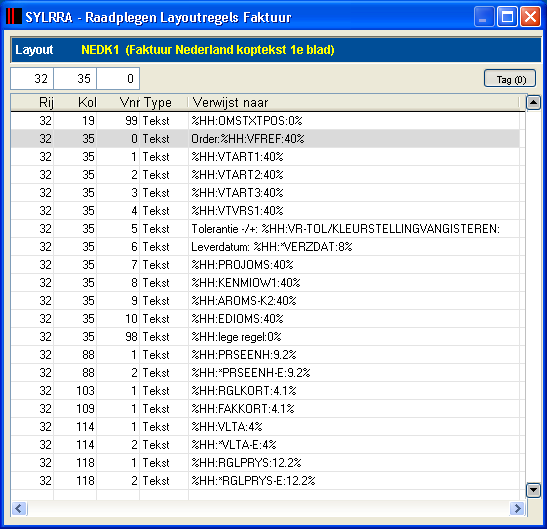
Task: Click the Kol input field showing 35
Action: pyautogui.click(x=75, y=79)
